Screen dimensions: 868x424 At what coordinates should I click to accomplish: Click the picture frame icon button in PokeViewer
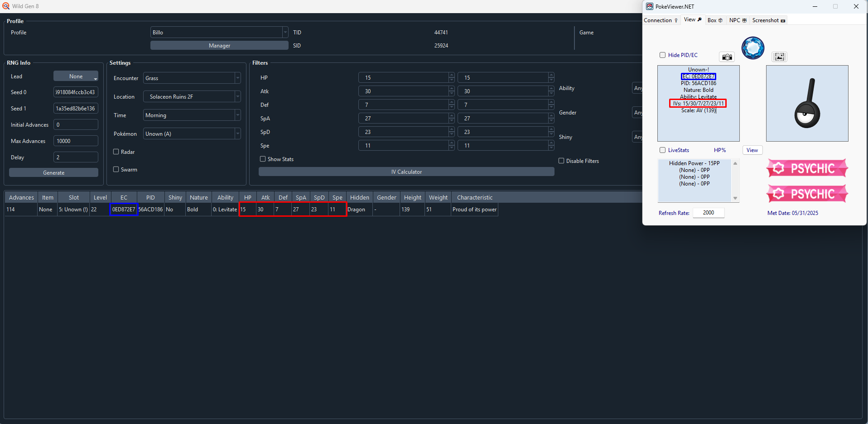[x=779, y=57]
